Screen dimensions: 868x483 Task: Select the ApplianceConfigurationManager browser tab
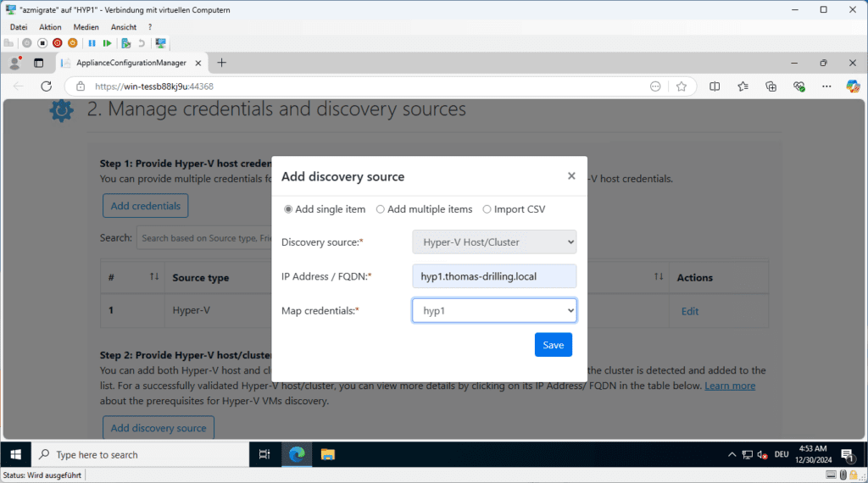pyautogui.click(x=131, y=63)
